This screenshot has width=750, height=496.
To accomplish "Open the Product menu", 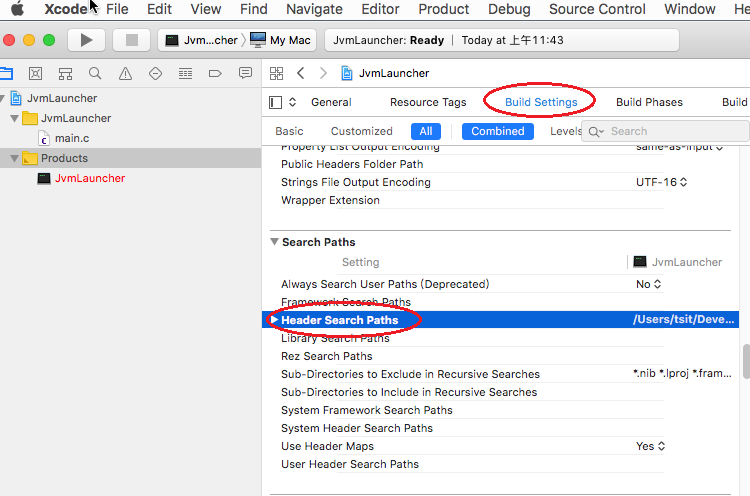I will click(443, 9).
